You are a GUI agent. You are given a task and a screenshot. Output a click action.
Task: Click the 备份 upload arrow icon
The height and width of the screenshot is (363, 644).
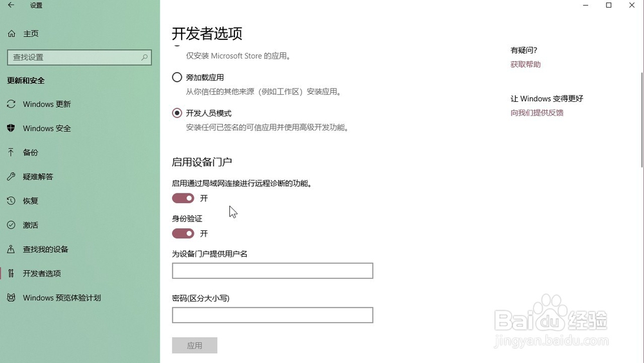tap(11, 153)
